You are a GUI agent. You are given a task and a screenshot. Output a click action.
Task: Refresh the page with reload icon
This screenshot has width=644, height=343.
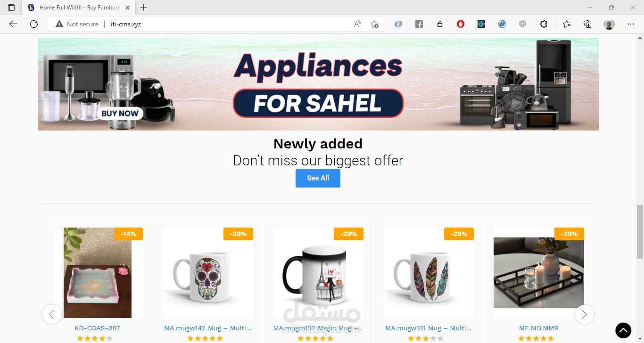coord(34,24)
